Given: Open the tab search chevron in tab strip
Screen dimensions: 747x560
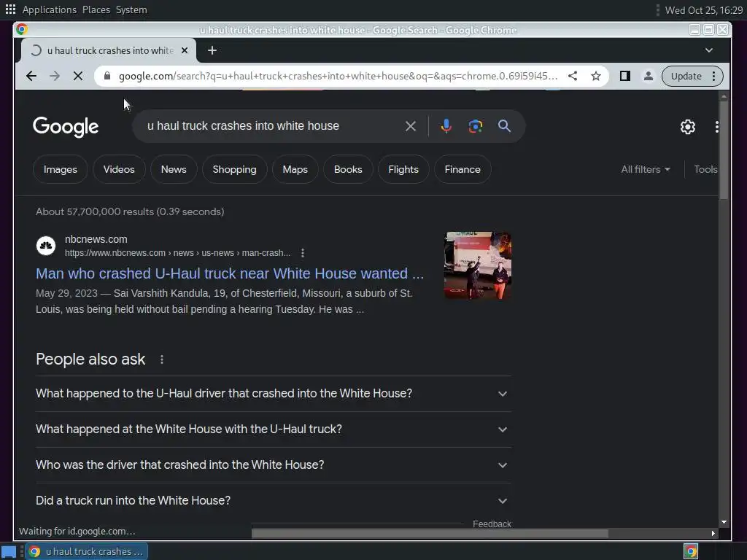Looking at the screenshot, I should (709, 50).
